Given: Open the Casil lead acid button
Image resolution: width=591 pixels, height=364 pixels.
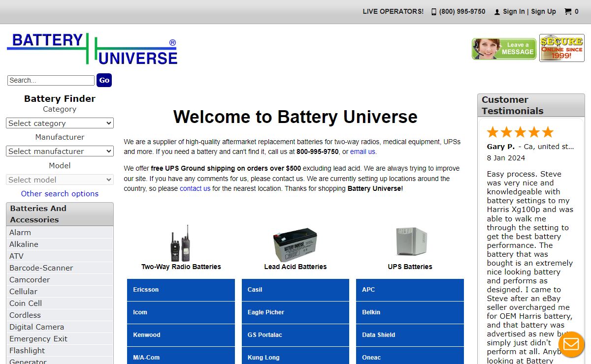Looking at the screenshot, I should tap(295, 290).
